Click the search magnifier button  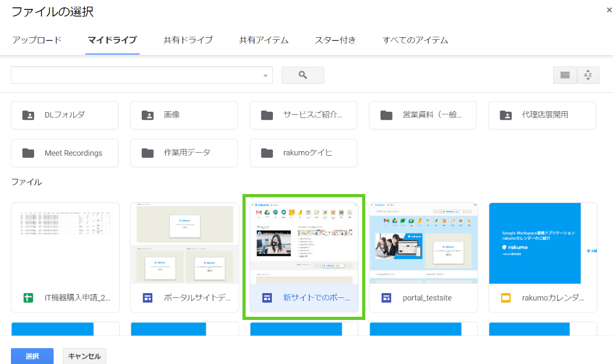pos(303,75)
